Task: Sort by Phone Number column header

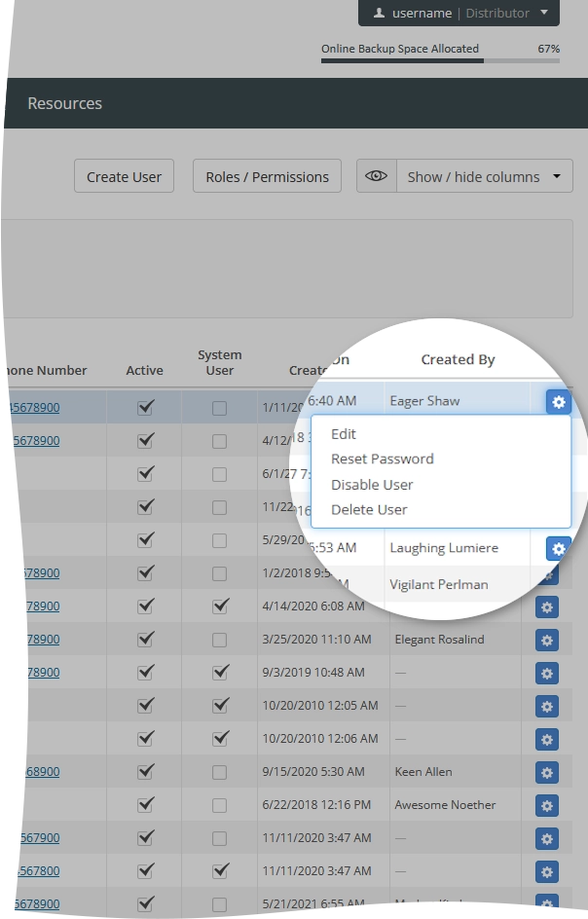Action: [46, 370]
